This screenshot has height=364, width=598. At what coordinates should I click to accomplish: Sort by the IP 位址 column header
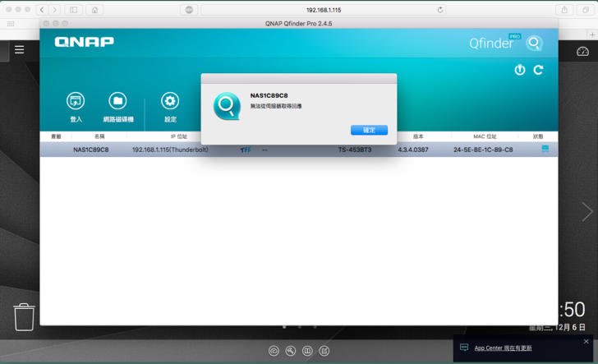[179, 136]
